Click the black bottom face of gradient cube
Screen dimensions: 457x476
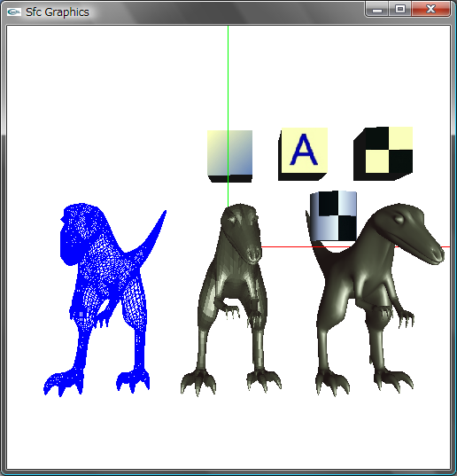pos(230,179)
